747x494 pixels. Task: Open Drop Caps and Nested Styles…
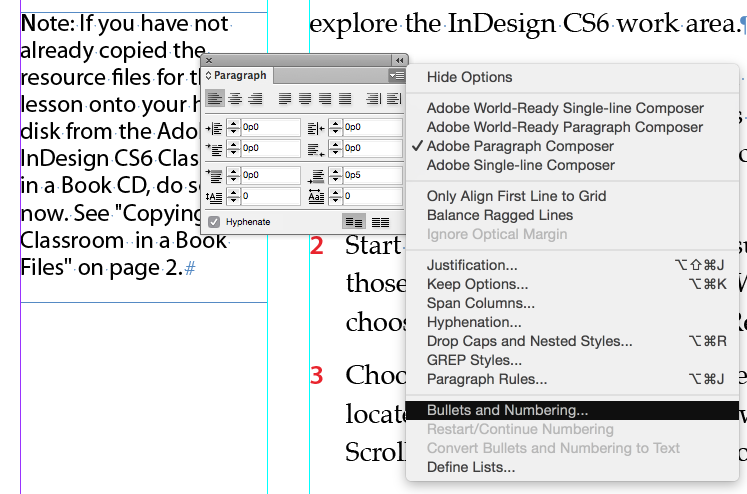click(x=572, y=341)
